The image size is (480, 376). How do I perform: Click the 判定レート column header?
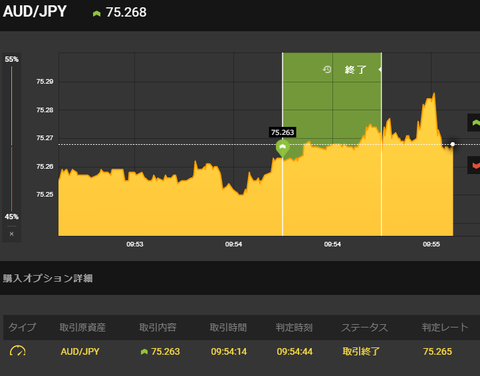coord(445,327)
